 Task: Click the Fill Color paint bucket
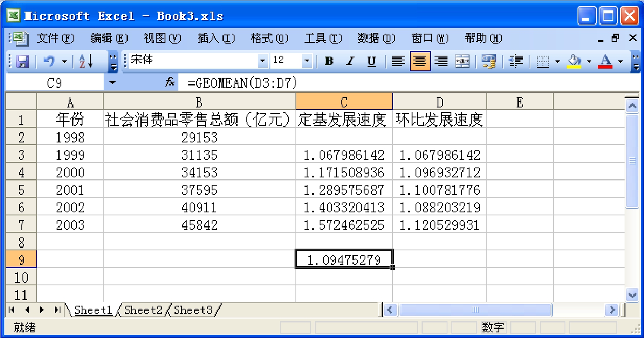pos(574,62)
